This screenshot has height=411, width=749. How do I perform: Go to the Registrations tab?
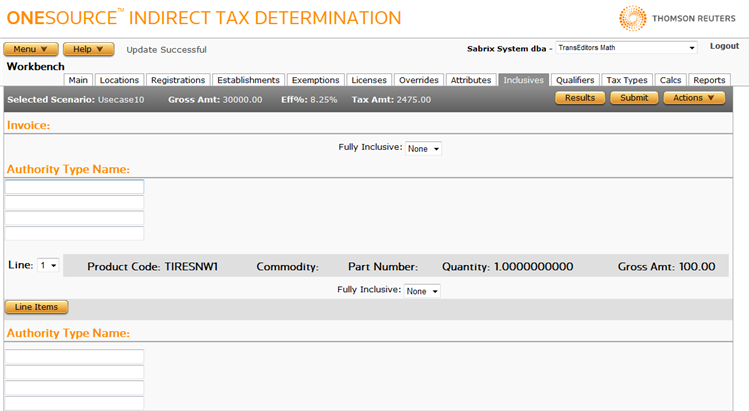(x=177, y=80)
